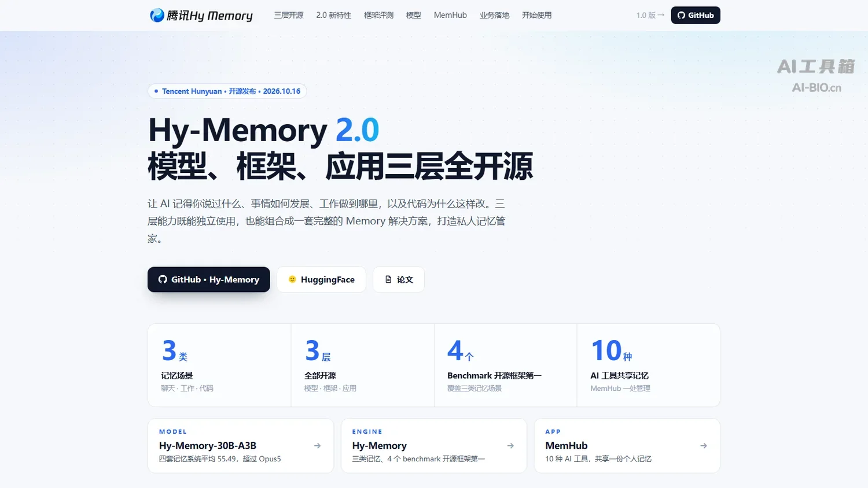Screen dimensions: 868x488
Task: Switch to the 1.0 版 link
Action: pyautogui.click(x=650, y=15)
